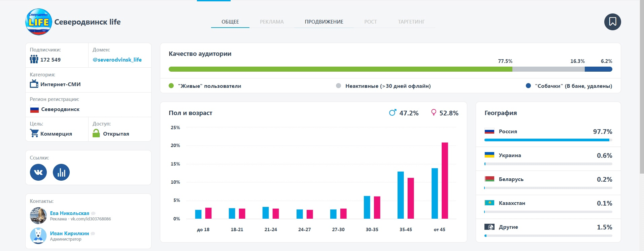Click the green live users bar segment

(x=340, y=69)
